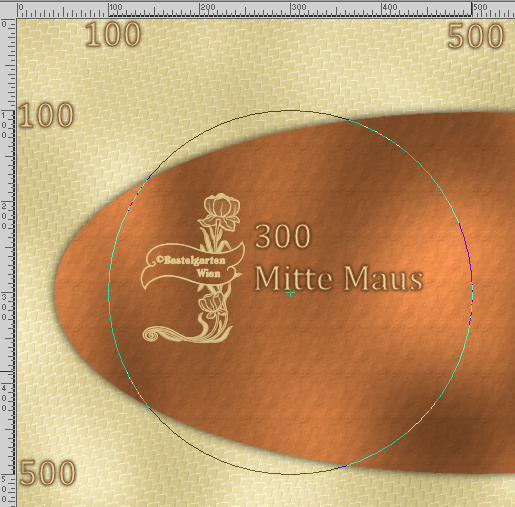Click the 'Mitte Maus' text label
Viewport: 515px width, 507px height.
coord(339,278)
